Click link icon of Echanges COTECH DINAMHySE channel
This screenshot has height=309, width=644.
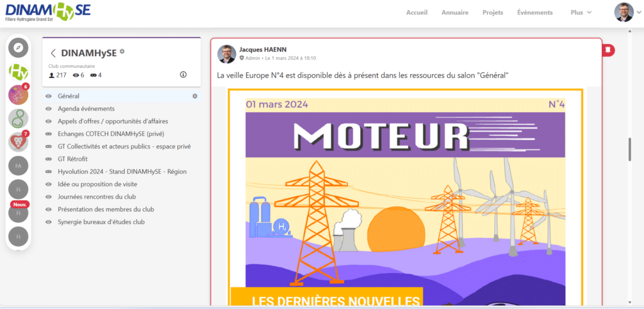[48, 134]
